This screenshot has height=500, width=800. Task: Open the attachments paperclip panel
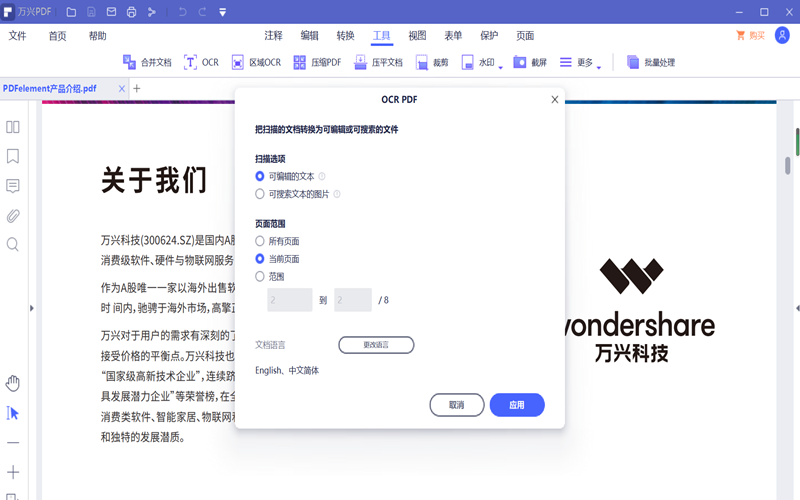pos(13,216)
